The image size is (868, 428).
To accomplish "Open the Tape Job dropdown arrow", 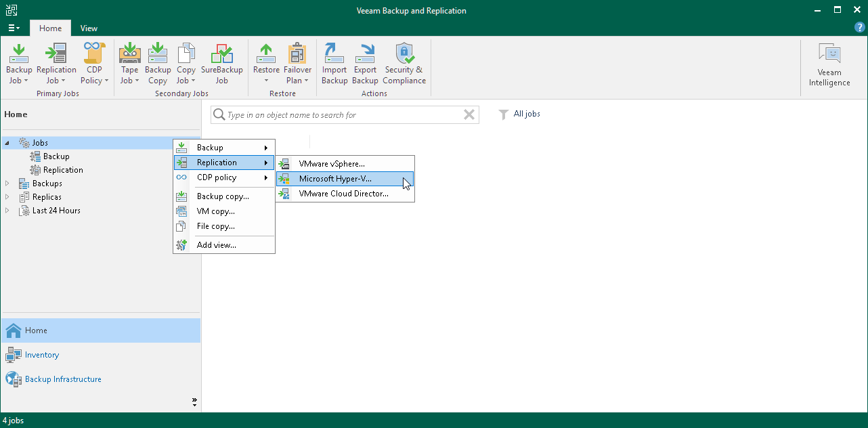I will pos(137,81).
